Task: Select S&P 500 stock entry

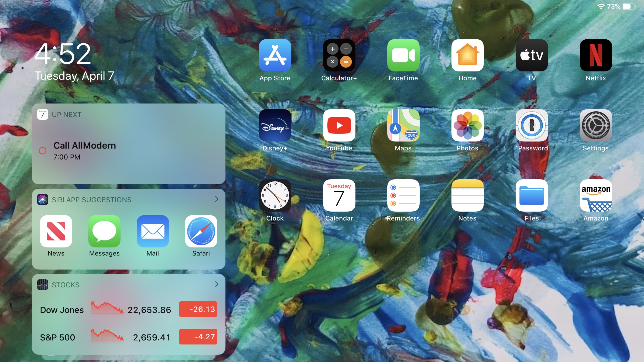Action: coord(128,336)
